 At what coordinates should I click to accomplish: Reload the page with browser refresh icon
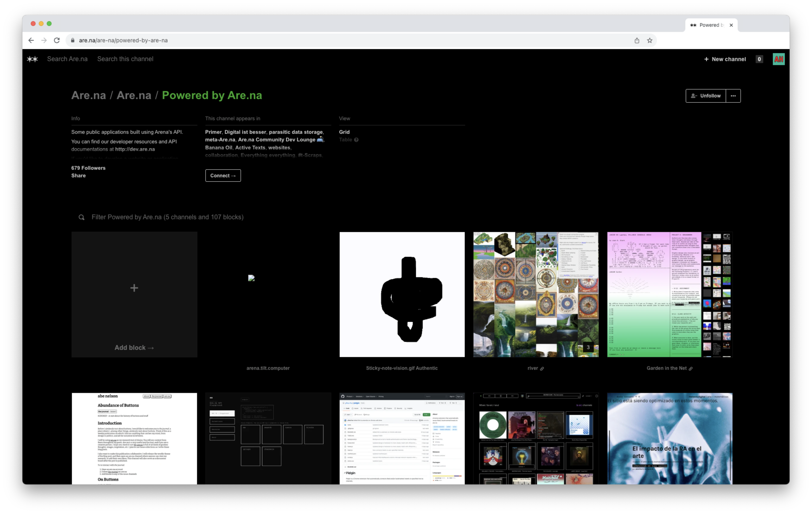point(57,41)
